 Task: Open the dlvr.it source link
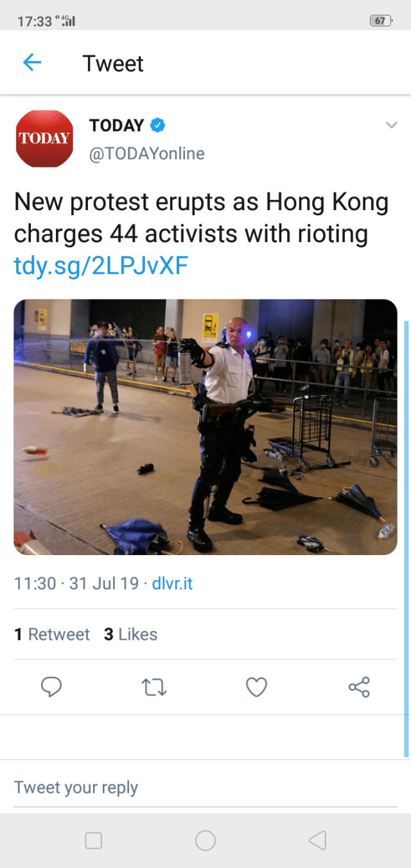(172, 583)
